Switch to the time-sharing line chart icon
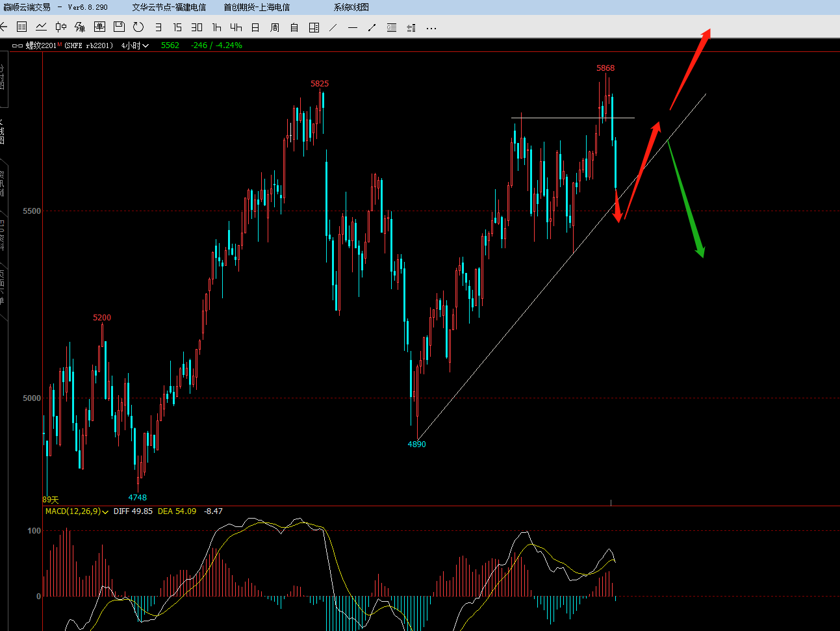The height and width of the screenshot is (631, 840). [x=41, y=27]
